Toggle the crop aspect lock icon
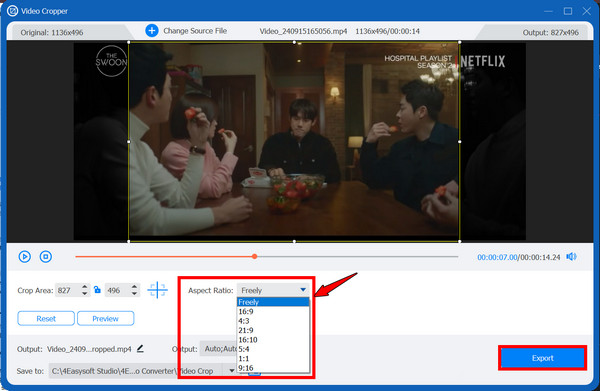The image size is (600, 391). [97, 290]
